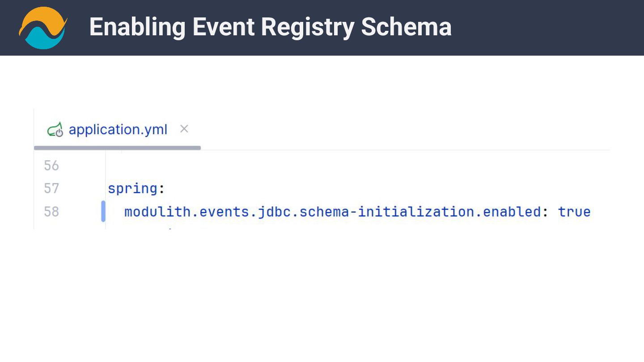Click the gray active-tab underline bar

click(x=117, y=147)
